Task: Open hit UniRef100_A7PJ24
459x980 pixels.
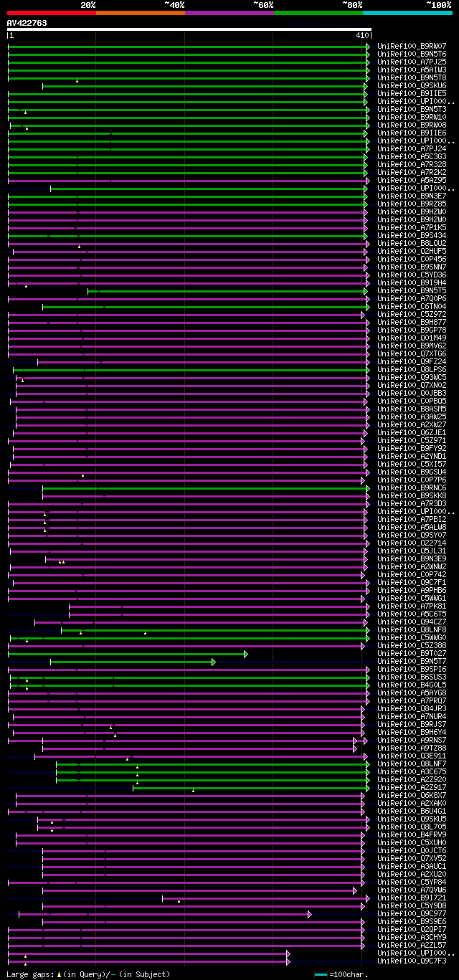Action: (412, 149)
